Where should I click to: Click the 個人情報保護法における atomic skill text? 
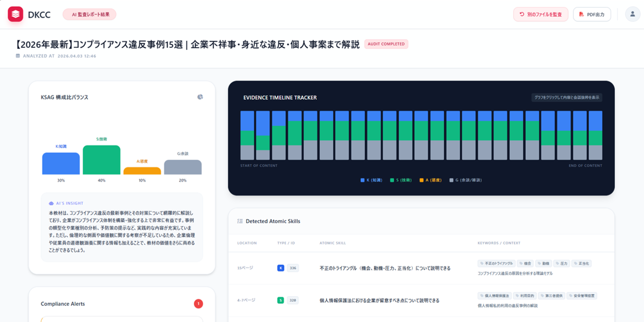(x=380, y=301)
